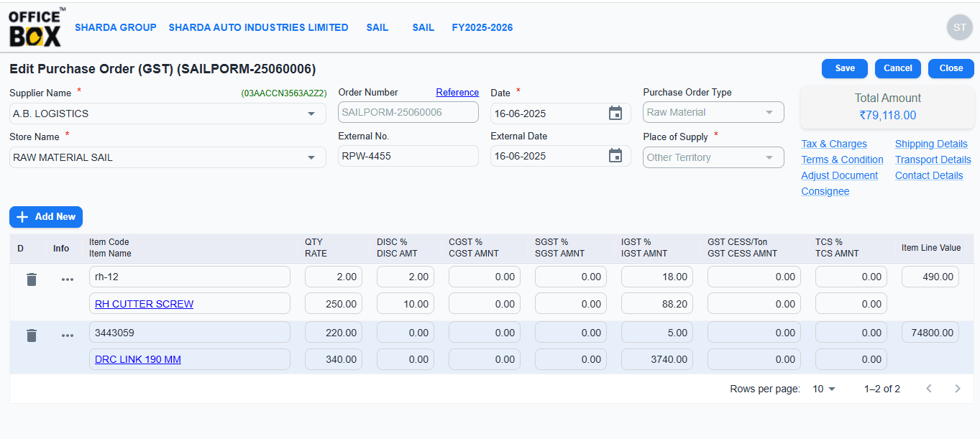Click the Close button

coord(951,68)
